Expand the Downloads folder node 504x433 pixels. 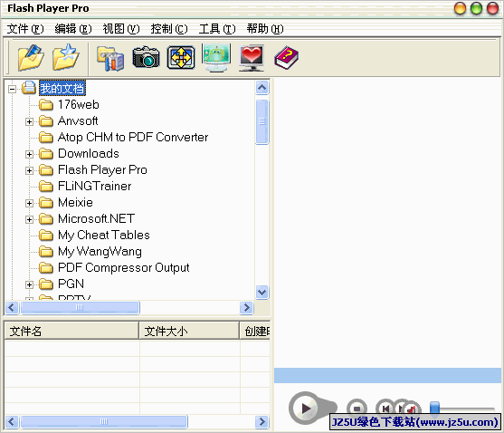29,154
